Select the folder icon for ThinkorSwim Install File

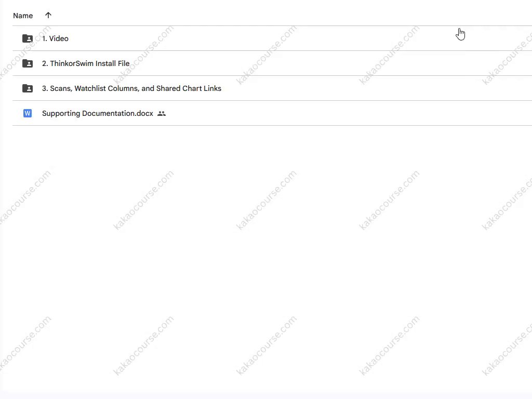click(28, 63)
